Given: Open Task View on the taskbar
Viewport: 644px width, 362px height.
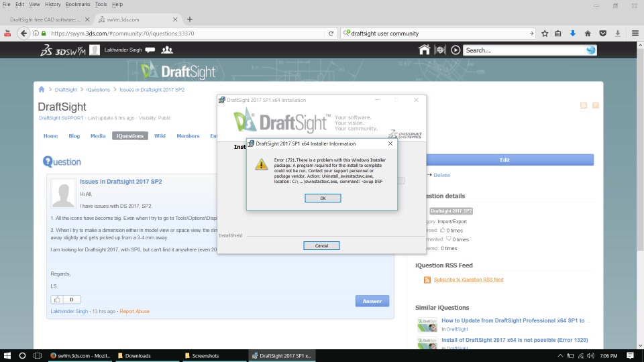Looking at the screenshot, I should click(x=38, y=356).
